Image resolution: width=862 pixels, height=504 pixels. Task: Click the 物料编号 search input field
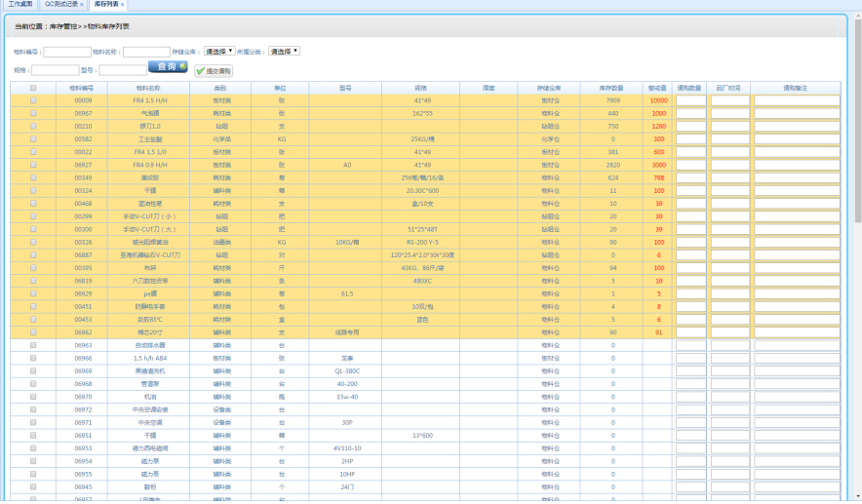point(67,52)
